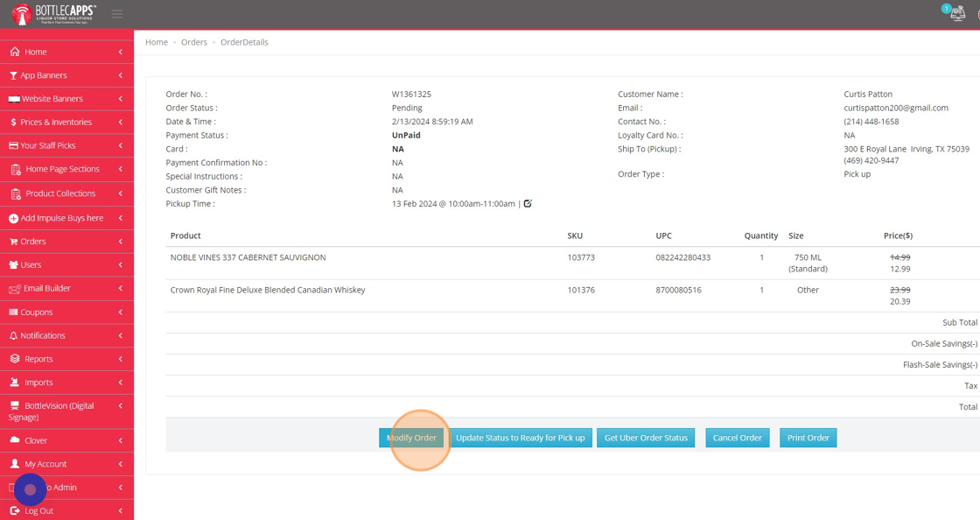The image size is (980, 520).
Task: Edit pickup time with pencil icon
Action: [x=528, y=203]
